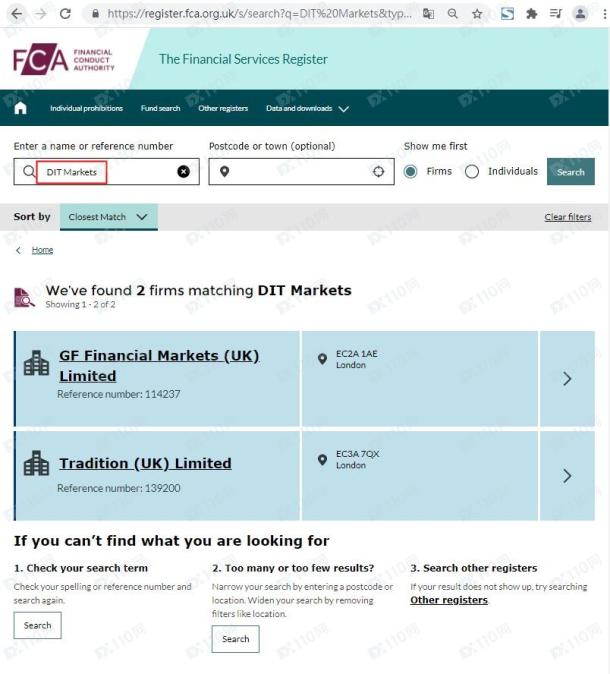Click the teal Search button
The image size is (610, 674).
point(570,172)
